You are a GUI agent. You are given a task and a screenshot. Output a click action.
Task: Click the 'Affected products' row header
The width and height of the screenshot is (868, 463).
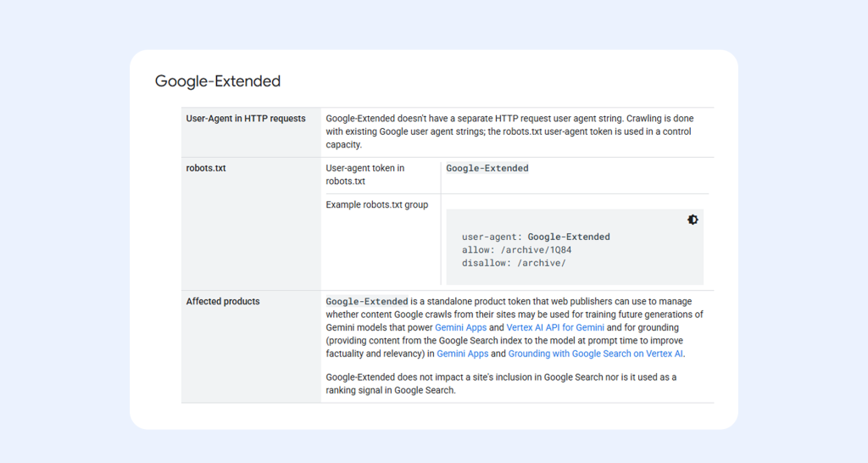(223, 301)
